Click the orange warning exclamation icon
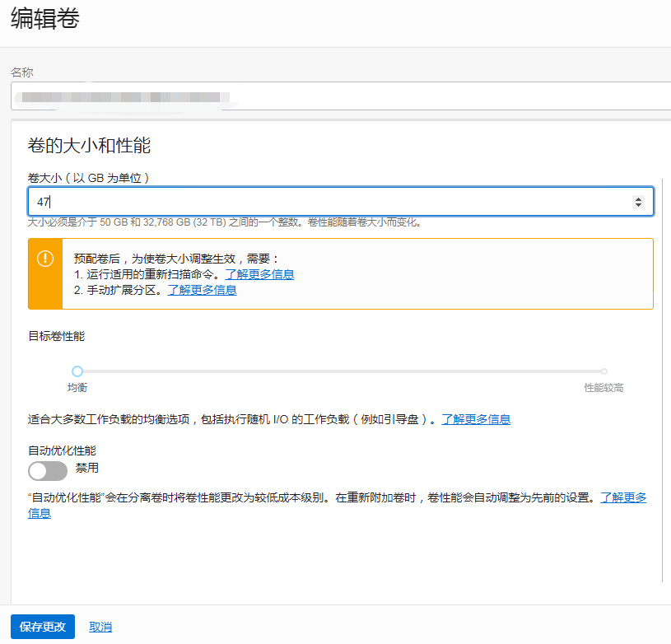Screen dimensions: 671x644 pos(45,259)
